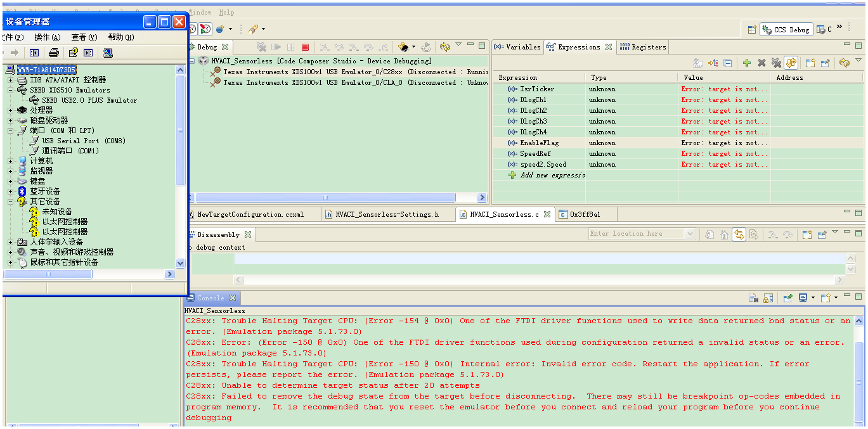Click the red Terminate button in Debug view
The height and width of the screenshot is (429, 868).
click(x=305, y=47)
